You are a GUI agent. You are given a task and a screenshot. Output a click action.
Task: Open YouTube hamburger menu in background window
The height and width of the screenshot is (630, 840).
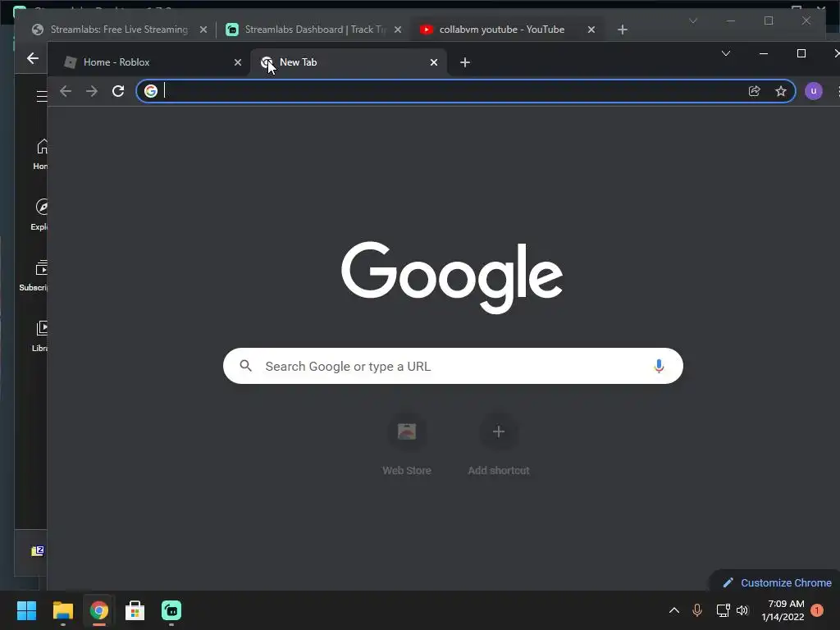41,96
